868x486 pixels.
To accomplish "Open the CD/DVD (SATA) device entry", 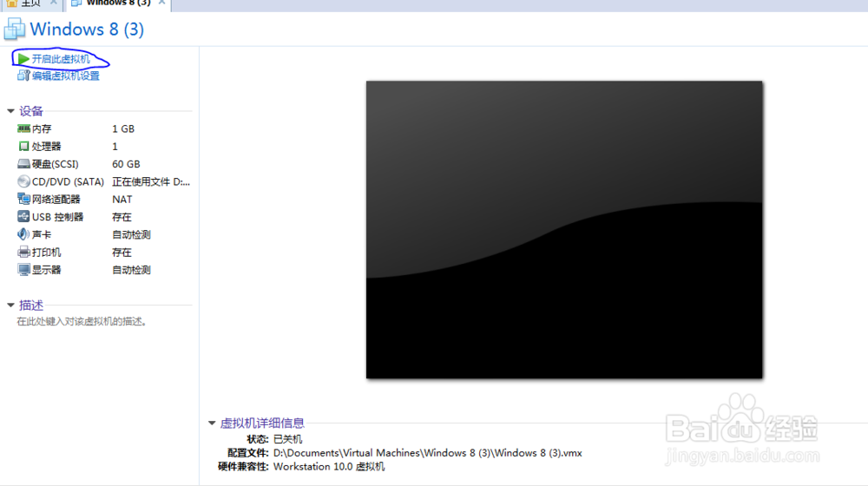I will coord(68,181).
